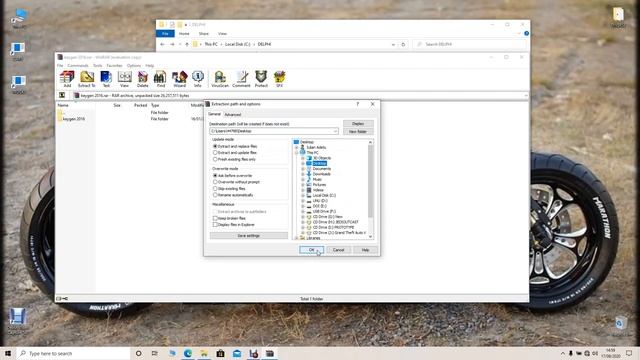Click the Add toolbar icon in WinRAR

coord(67,78)
